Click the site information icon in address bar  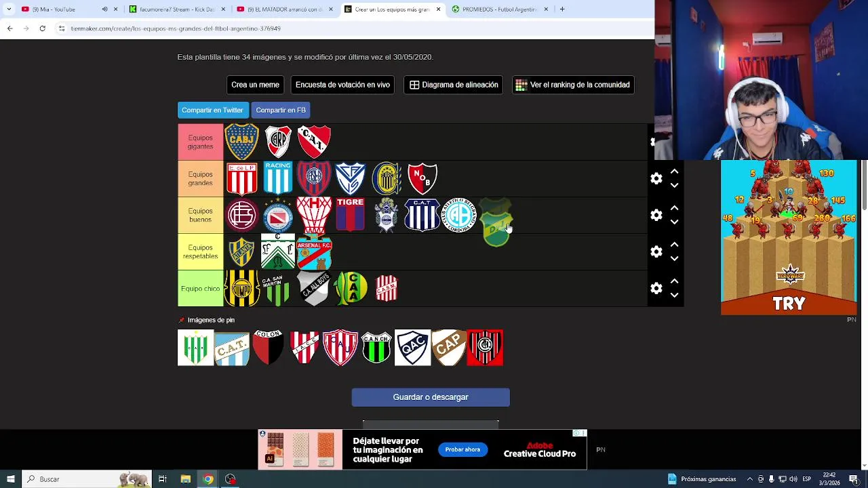point(61,28)
